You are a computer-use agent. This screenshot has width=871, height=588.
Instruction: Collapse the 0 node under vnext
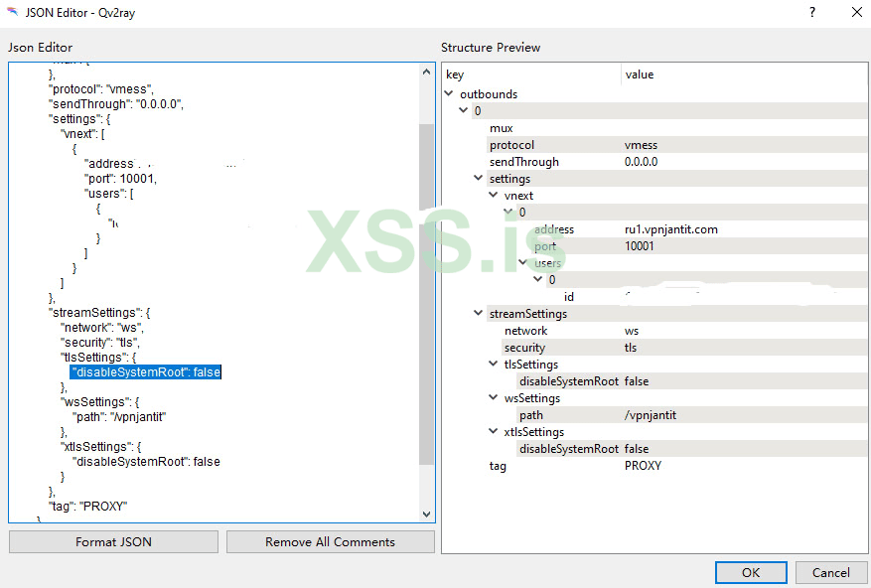click(x=508, y=212)
